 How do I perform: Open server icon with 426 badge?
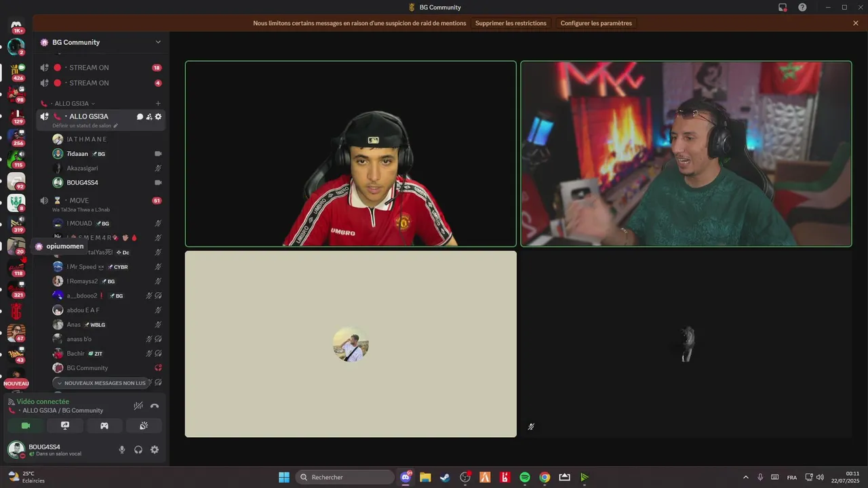coord(16,71)
